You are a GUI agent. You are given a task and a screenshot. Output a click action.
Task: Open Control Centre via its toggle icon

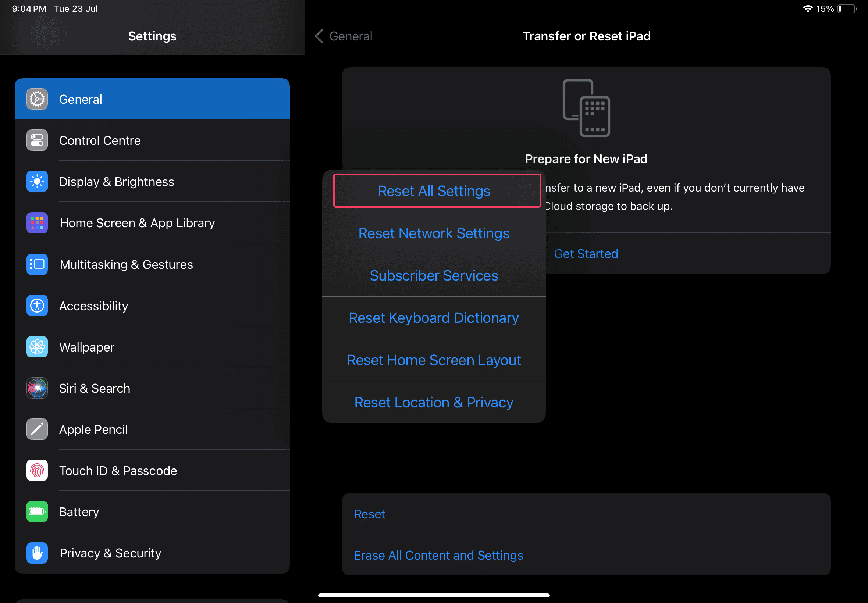(x=37, y=140)
